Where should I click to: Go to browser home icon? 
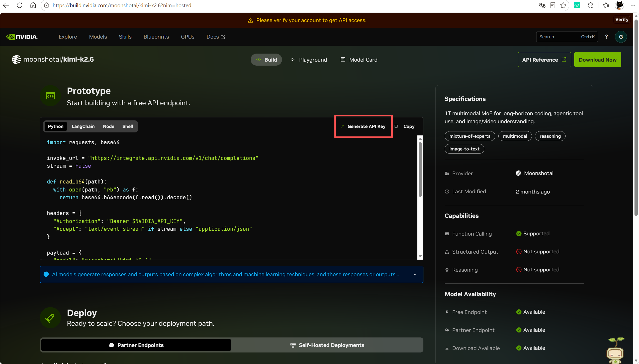33,5
